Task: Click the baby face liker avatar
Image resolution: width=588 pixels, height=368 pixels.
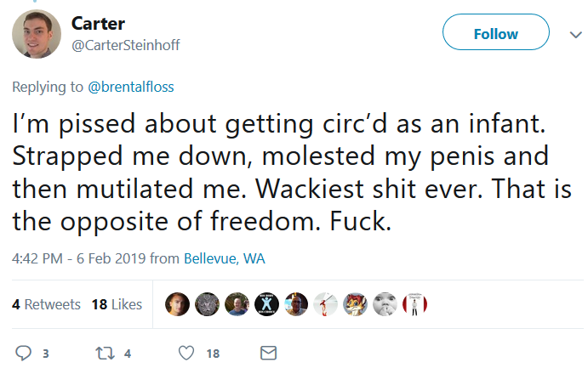Action: pos(385,304)
